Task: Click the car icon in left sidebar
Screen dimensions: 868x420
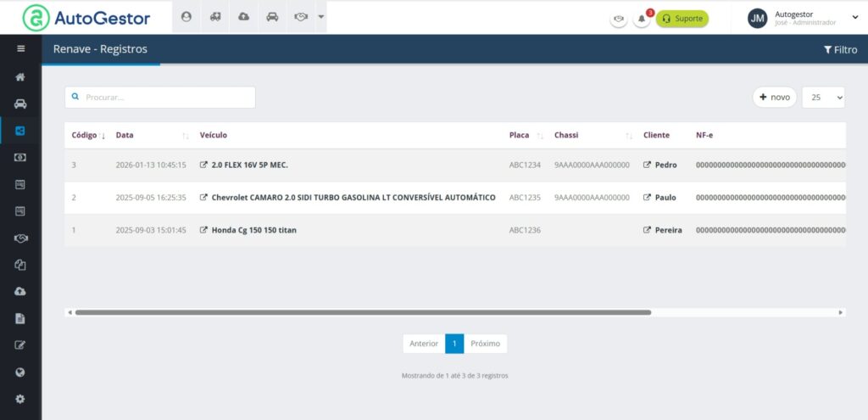Action: point(20,104)
